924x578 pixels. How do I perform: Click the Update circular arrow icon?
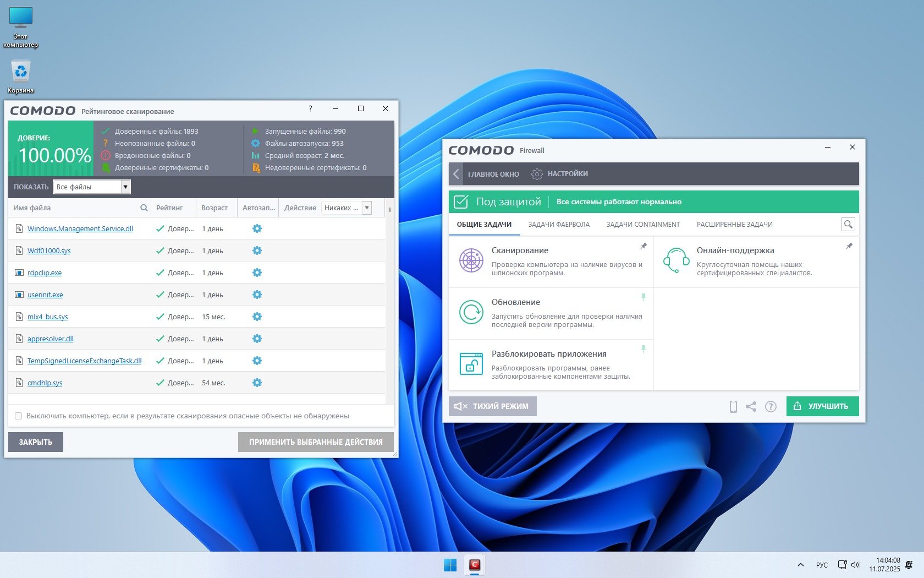pos(471,312)
